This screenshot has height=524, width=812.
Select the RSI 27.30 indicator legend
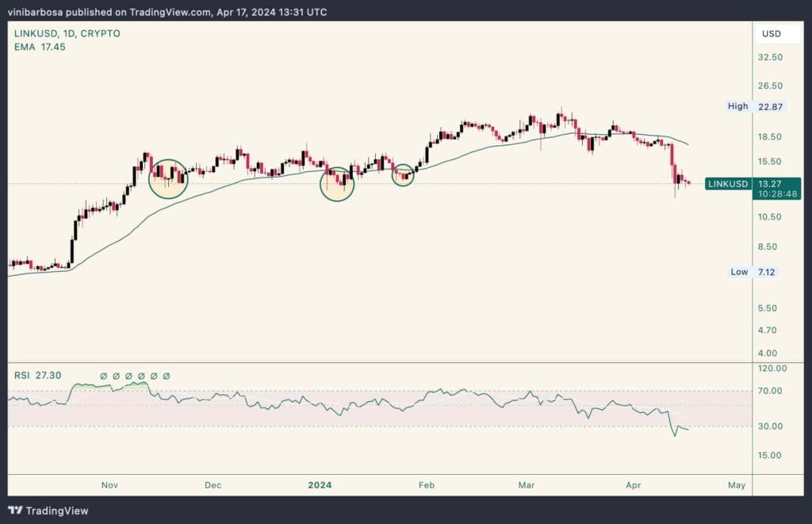(36, 373)
